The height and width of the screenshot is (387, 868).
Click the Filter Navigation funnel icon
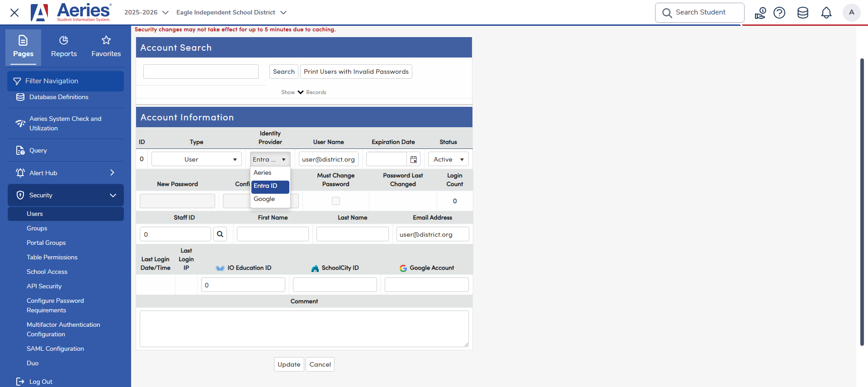17,81
